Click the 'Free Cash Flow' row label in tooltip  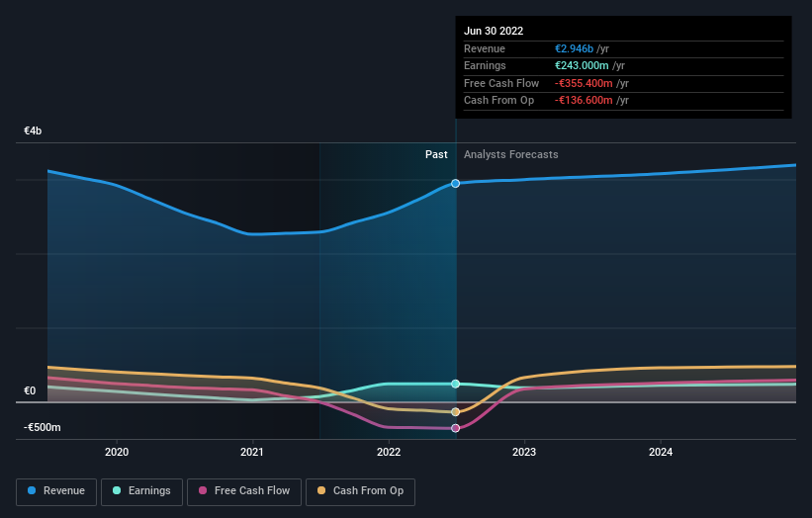pos(501,83)
